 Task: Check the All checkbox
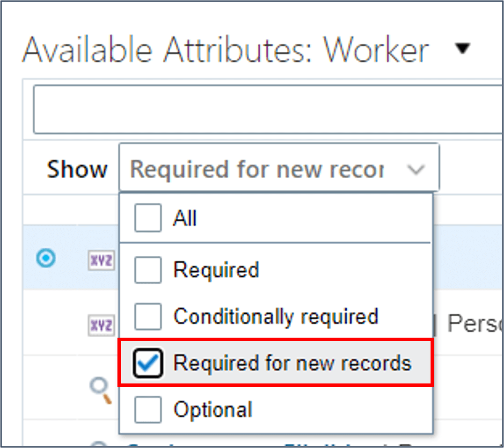tap(148, 218)
